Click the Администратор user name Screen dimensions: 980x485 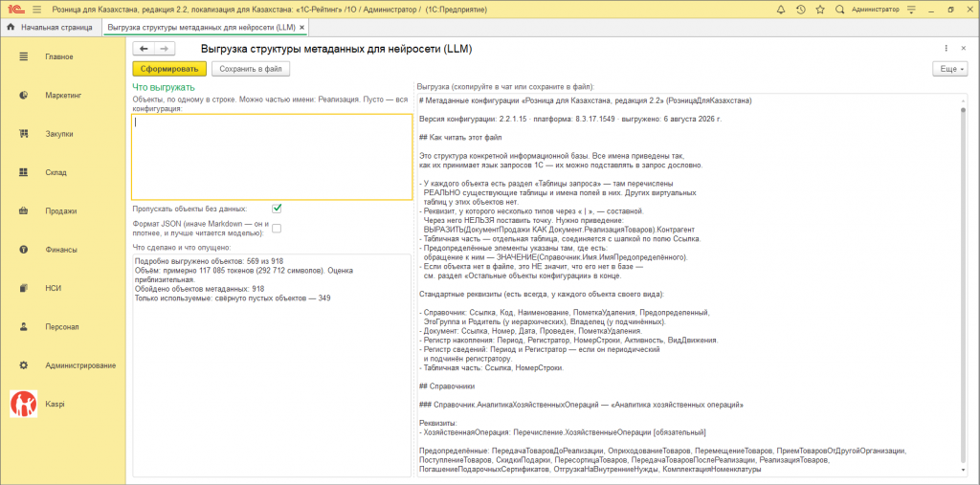click(875, 10)
